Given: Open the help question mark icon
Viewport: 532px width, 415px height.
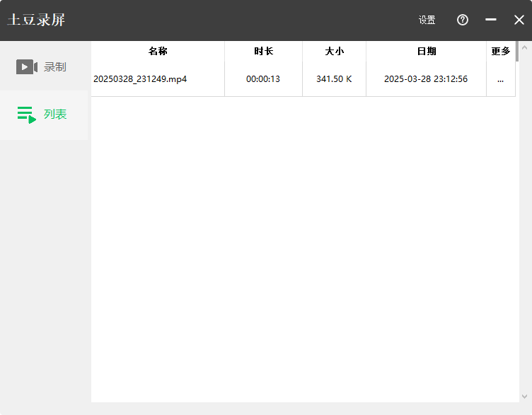Looking at the screenshot, I should point(463,20).
